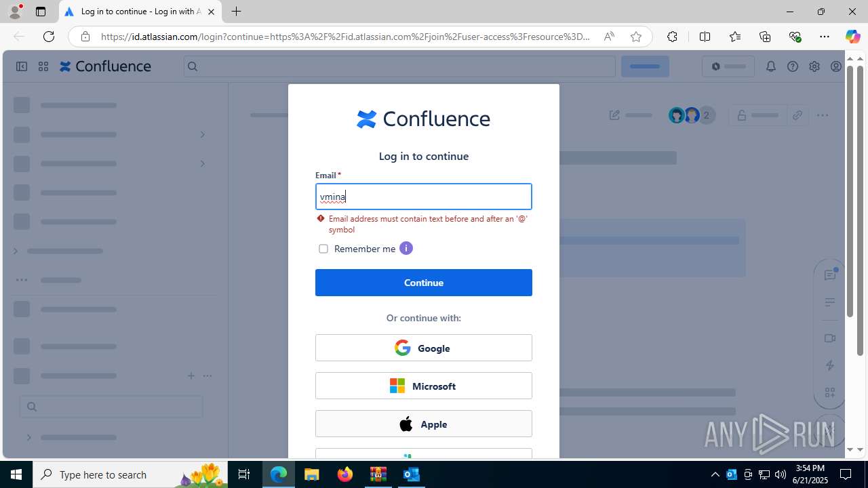The image size is (868, 488).
Task: Continue with Microsoft
Action: coord(424,386)
